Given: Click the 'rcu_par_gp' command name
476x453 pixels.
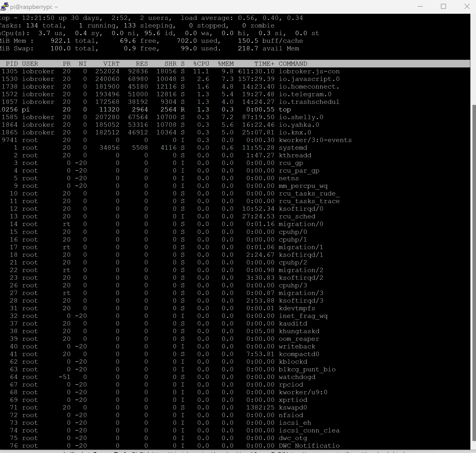Looking at the screenshot, I should [x=299, y=171].
